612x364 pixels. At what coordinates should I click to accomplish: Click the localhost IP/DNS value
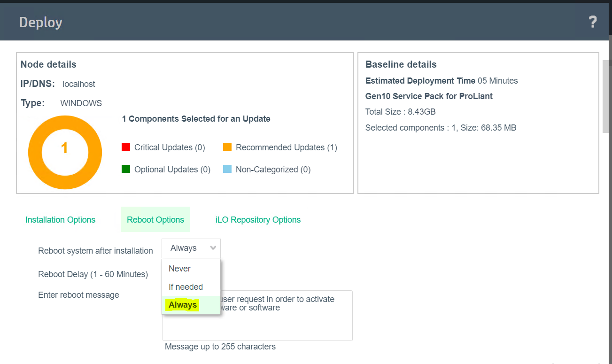79,84
